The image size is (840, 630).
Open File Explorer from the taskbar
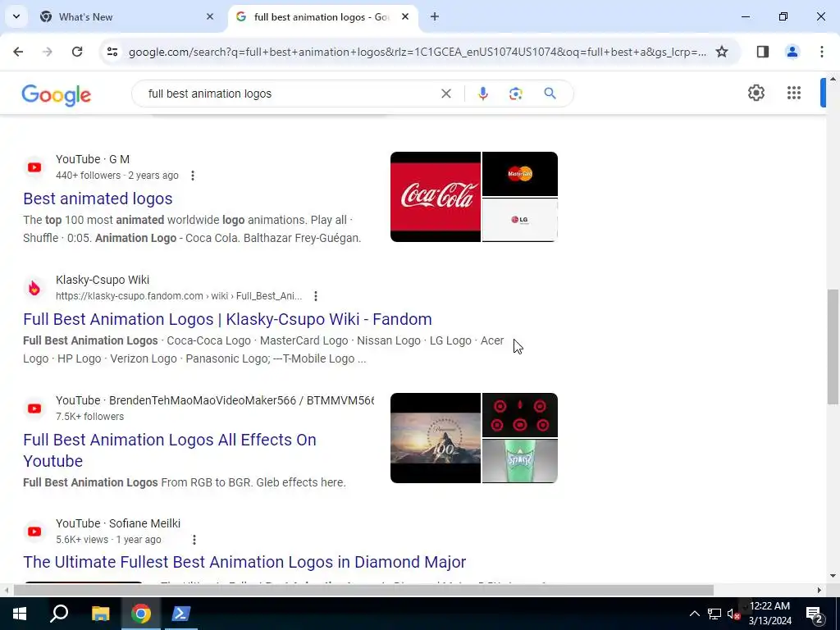(100, 614)
